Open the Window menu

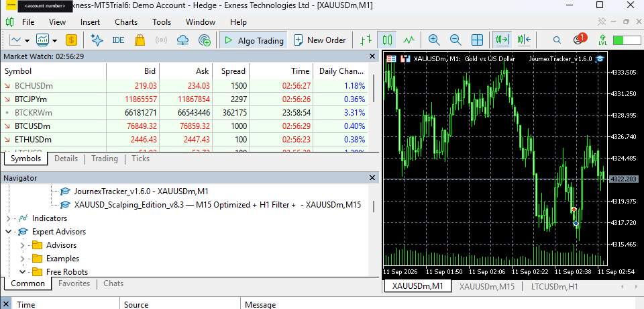click(201, 22)
